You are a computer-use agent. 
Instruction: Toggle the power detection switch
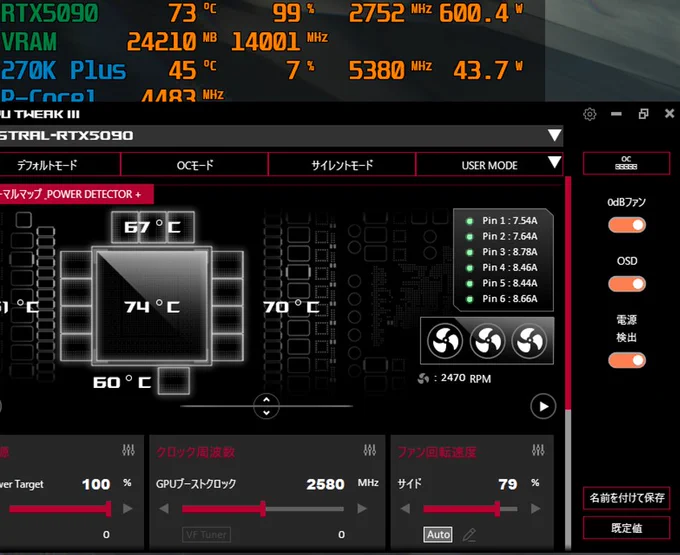click(x=627, y=360)
